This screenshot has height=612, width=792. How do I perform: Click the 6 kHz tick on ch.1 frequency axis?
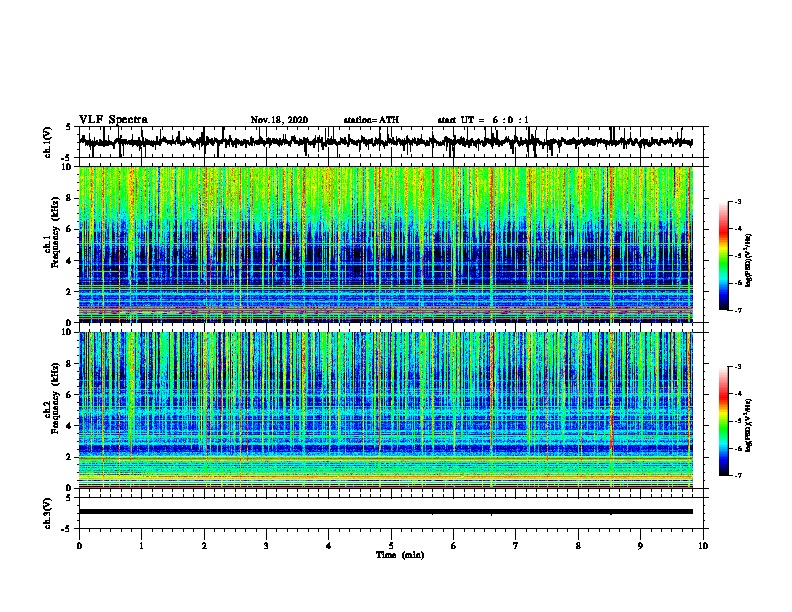pos(70,229)
